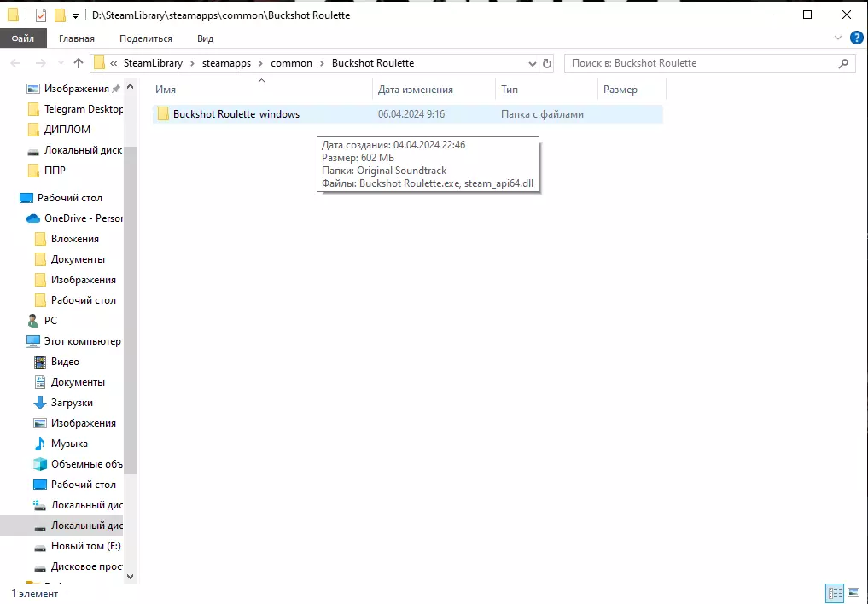Image resolution: width=868 pixels, height=604 pixels.
Task: Click the Buckshot Roulette breadcrumb
Action: (373, 63)
